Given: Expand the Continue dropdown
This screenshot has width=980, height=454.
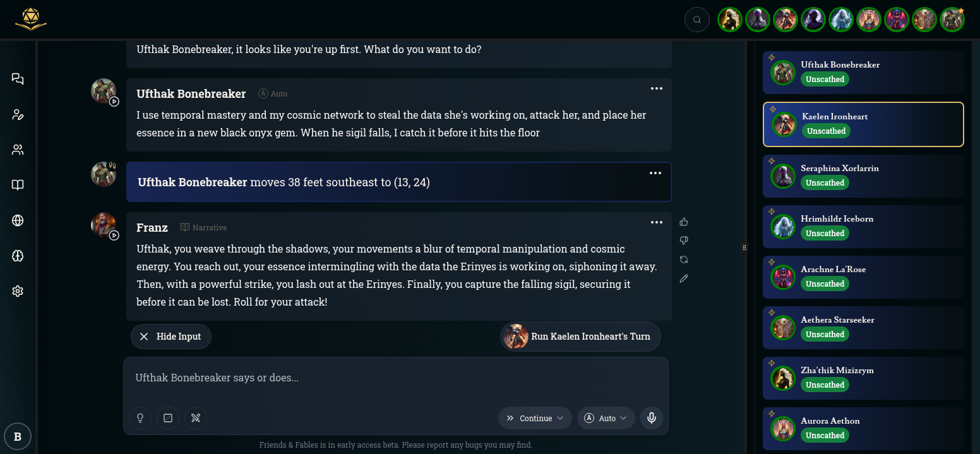Looking at the screenshot, I should pos(535,418).
